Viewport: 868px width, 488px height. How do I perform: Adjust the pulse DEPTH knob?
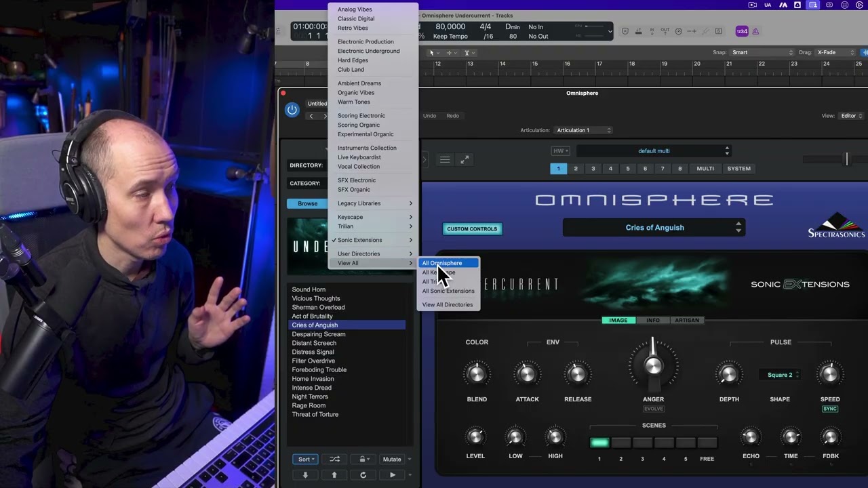(x=729, y=374)
